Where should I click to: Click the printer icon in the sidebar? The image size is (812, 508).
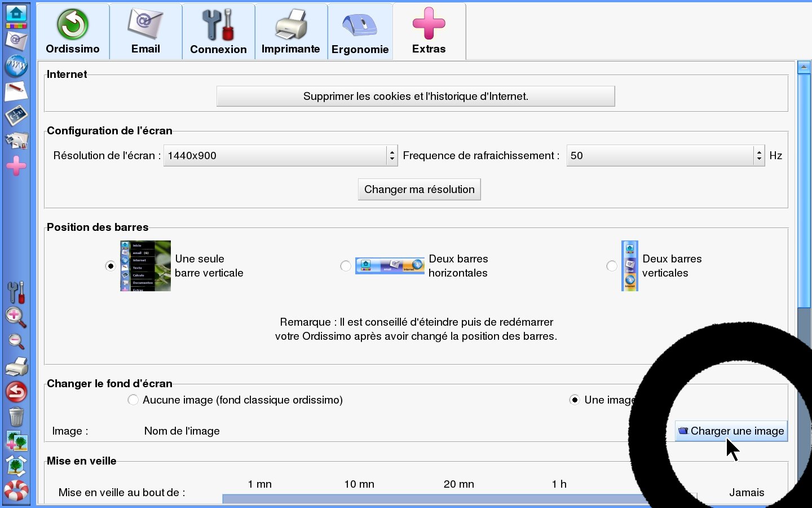[x=16, y=367]
